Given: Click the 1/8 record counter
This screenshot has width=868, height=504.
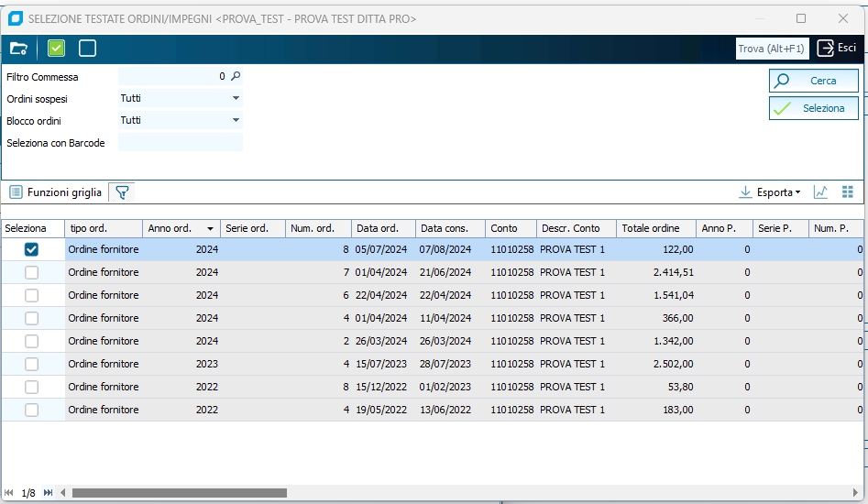Looking at the screenshot, I should [x=28, y=493].
